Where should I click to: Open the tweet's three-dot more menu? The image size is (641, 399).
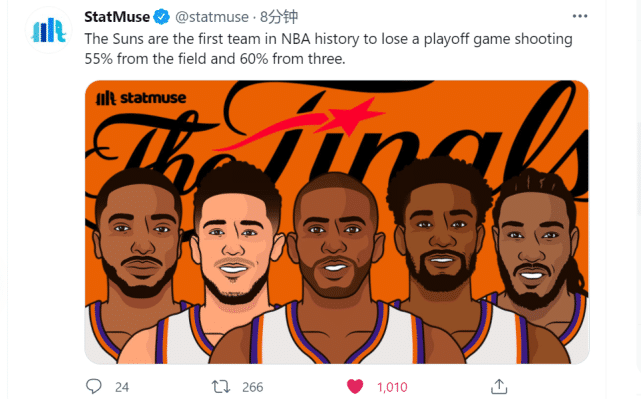580,16
